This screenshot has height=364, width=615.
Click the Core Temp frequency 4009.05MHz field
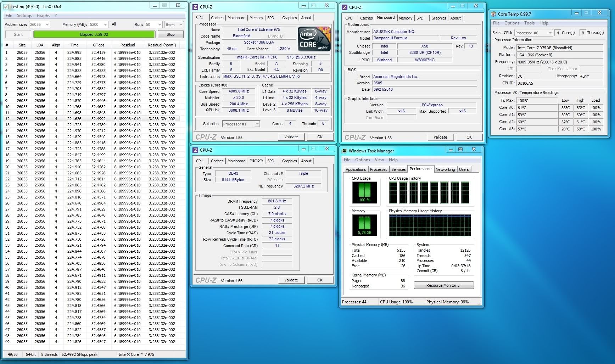559,62
